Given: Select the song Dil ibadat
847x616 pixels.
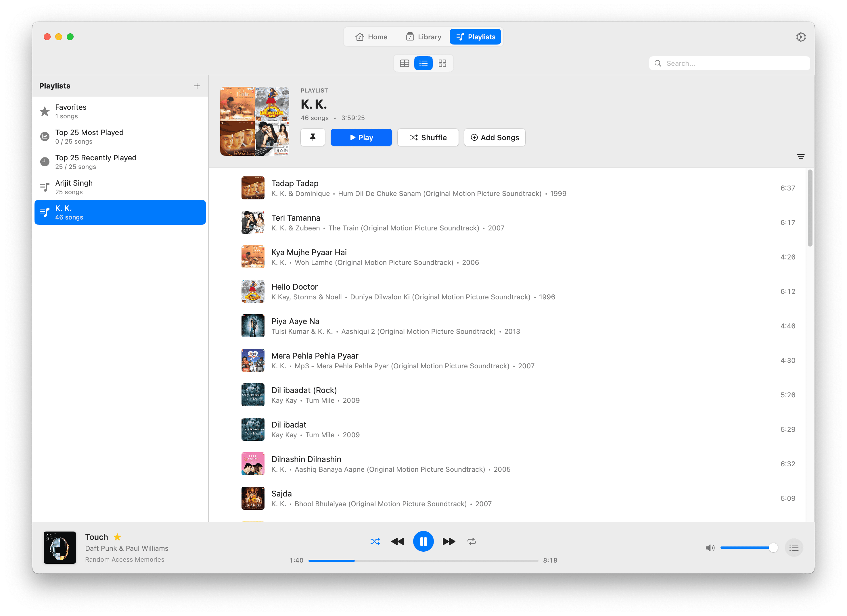Looking at the screenshot, I should pos(507,430).
